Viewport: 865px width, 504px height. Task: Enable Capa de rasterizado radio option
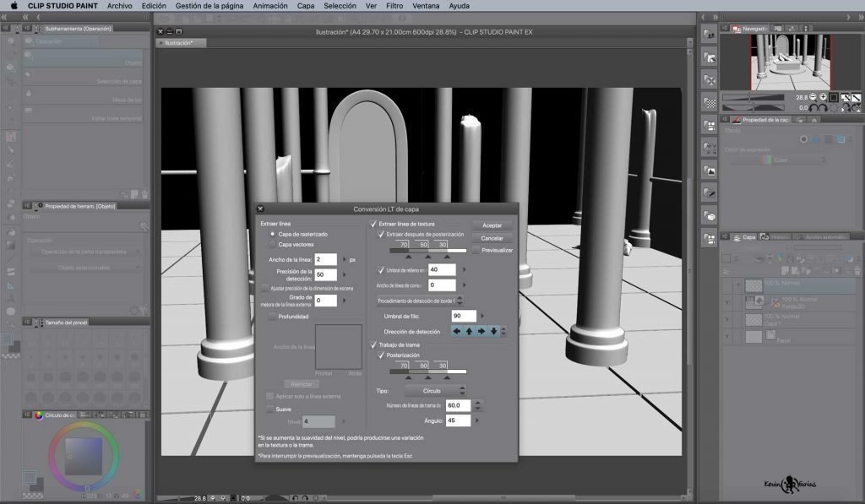(x=273, y=235)
